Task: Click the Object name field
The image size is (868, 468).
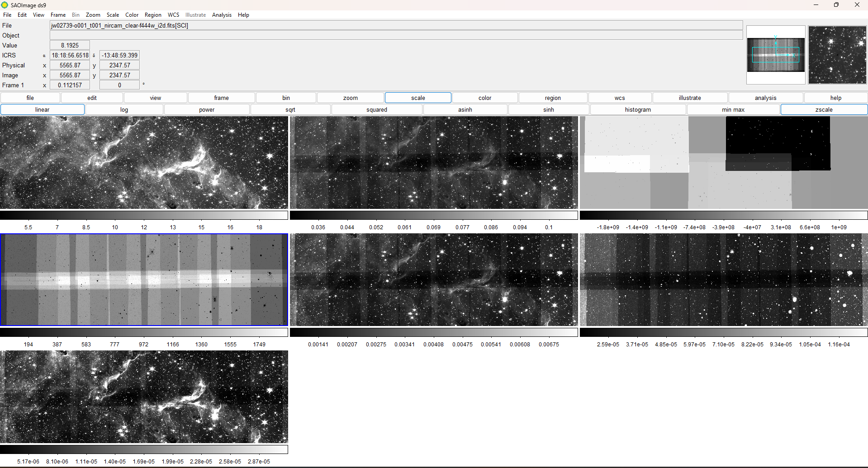Action: click(x=396, y=35)
